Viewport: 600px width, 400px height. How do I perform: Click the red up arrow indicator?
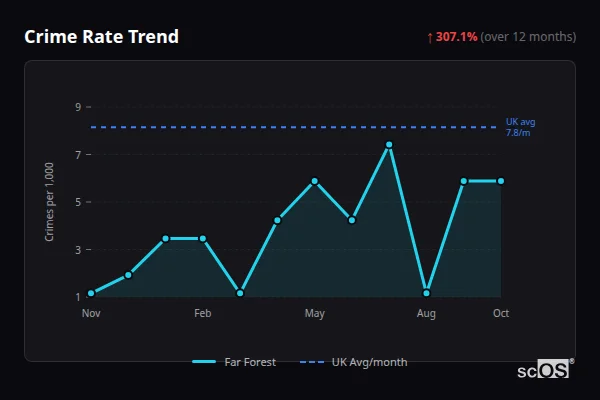430,38
